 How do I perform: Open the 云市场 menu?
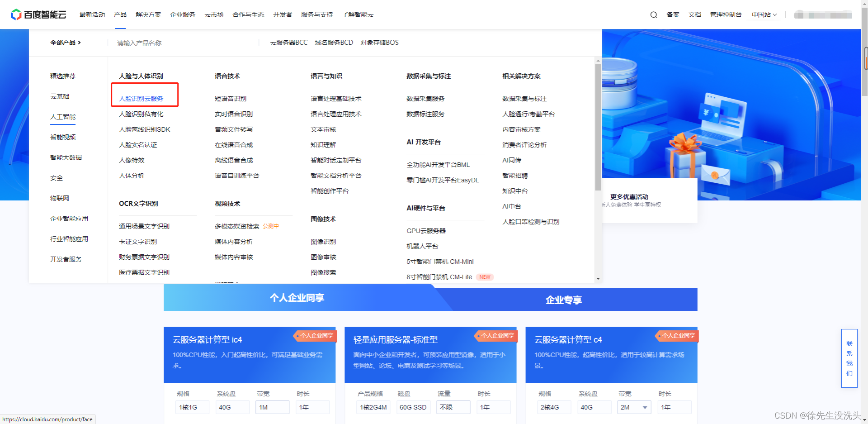214,15
